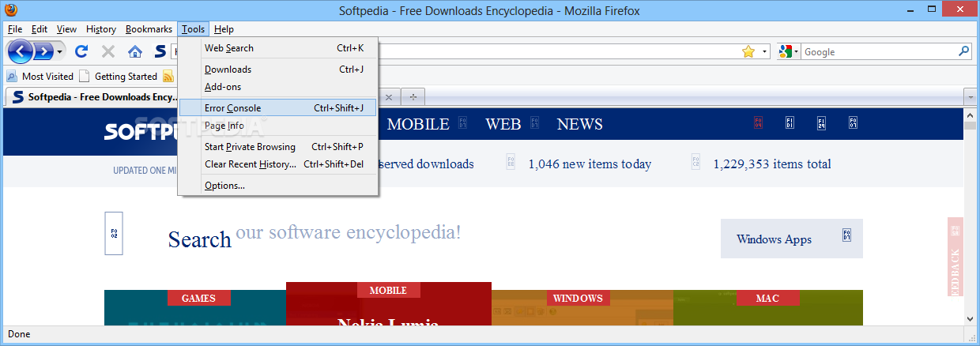Click the Stop loading X icon

point(108,51)
